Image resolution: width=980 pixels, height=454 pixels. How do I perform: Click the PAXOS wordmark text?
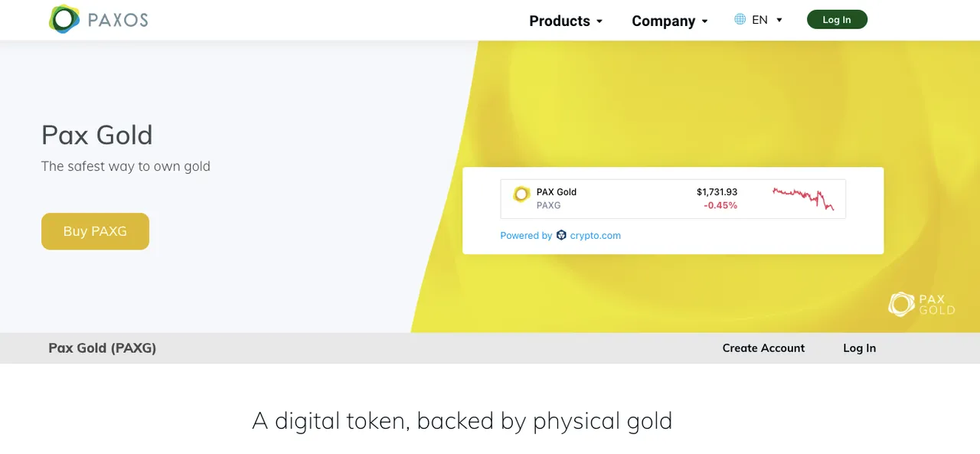click(x=118, y=20)
